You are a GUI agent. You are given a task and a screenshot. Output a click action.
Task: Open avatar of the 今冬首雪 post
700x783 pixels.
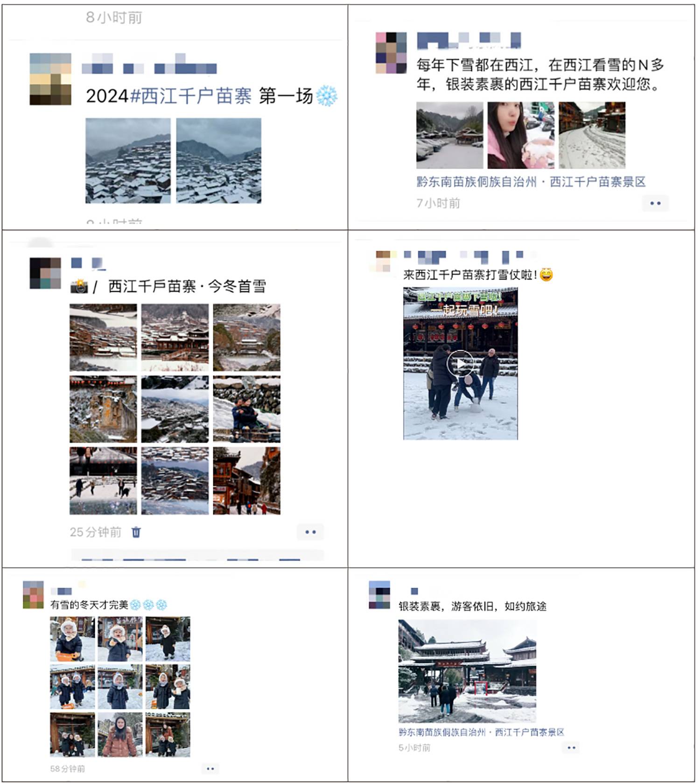[45, 273]
